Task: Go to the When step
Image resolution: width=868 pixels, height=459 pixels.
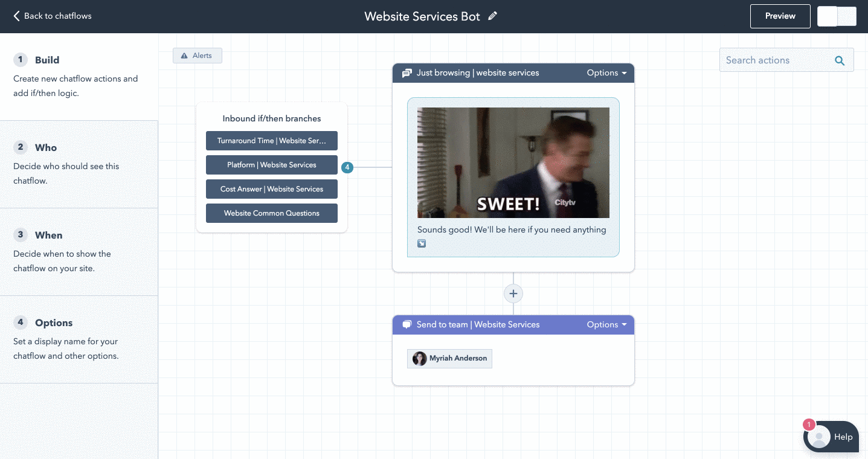Action: click(79, 252)
